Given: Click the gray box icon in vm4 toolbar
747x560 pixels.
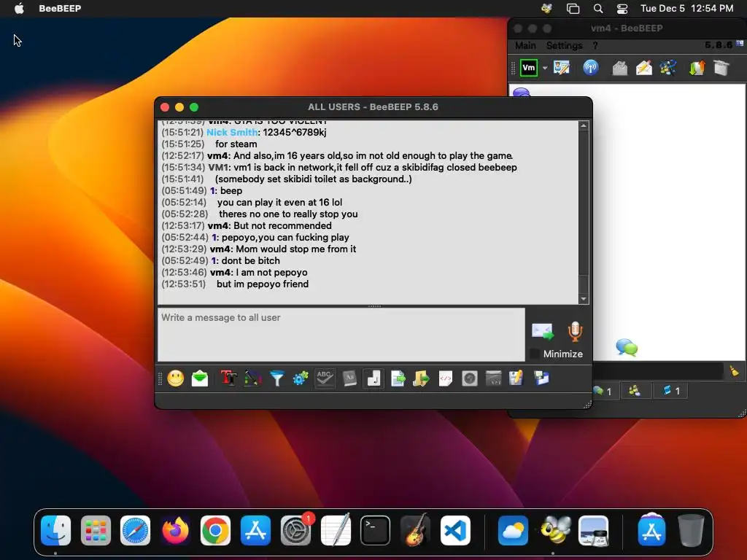Looking at the screenshot, I should pyautogui.click(x=721, y=68).
